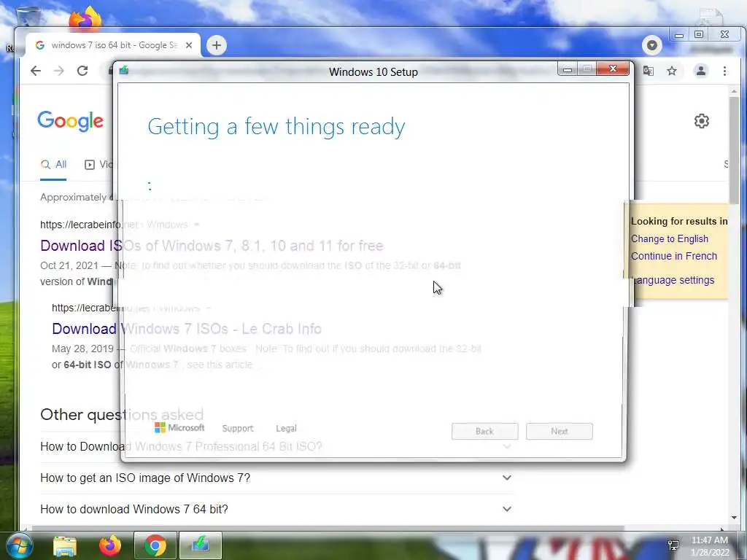Open File Explorer from the taskbar

(x=65, y=546)
